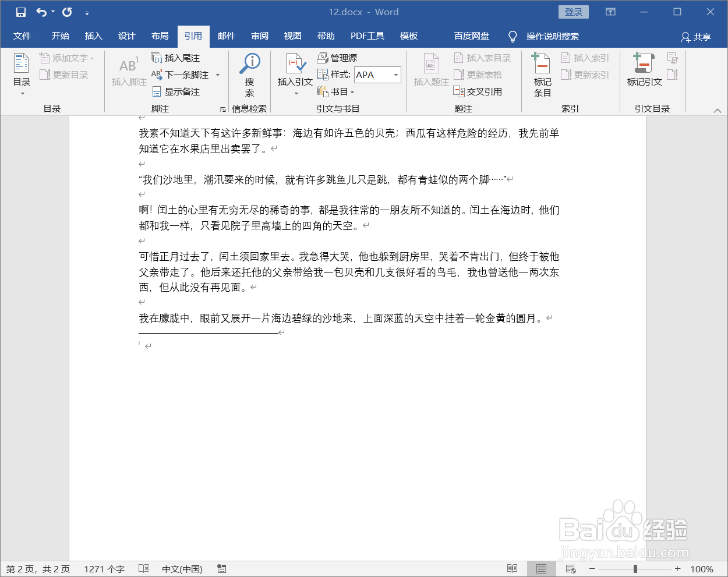The width and height of the screenshot is (728, 577).
Task: Switch to Read Mode view
Action: (x=513, y=569)
